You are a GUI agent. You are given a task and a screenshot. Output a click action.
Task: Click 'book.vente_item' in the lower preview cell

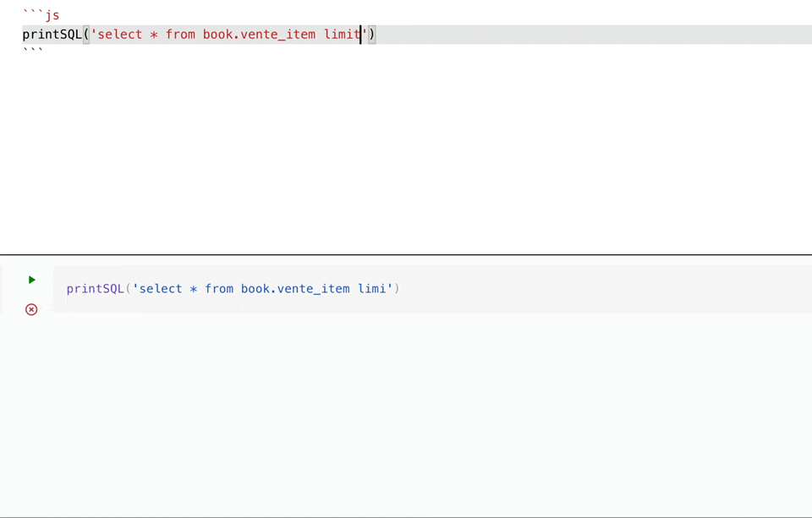tap(295, 289)
